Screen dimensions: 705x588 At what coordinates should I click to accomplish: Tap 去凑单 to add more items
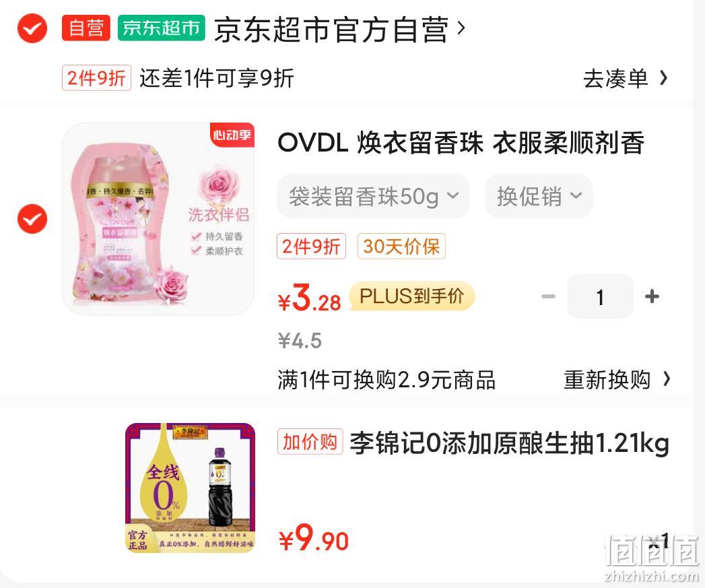(x=625, y=78)
